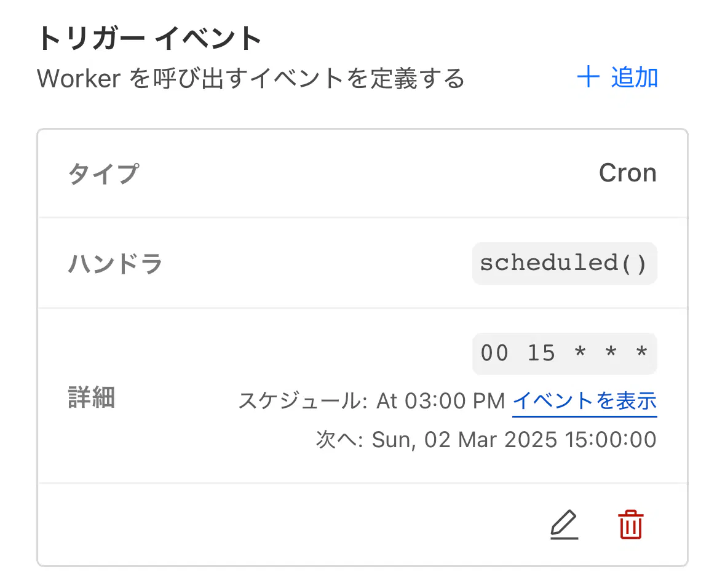Select the 詳細 row label

point(92,397)
